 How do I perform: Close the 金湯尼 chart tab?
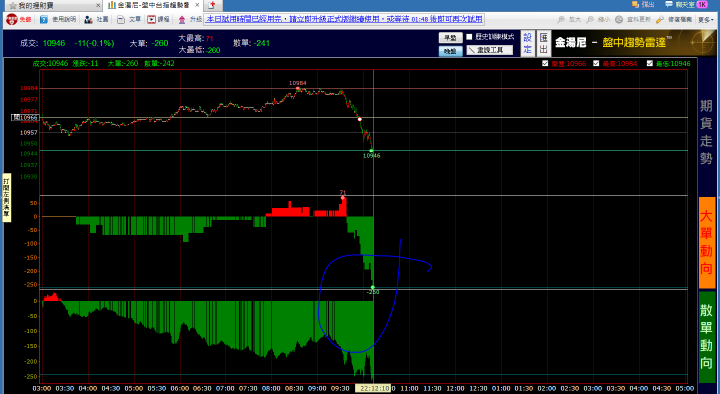tap(197, 6)
